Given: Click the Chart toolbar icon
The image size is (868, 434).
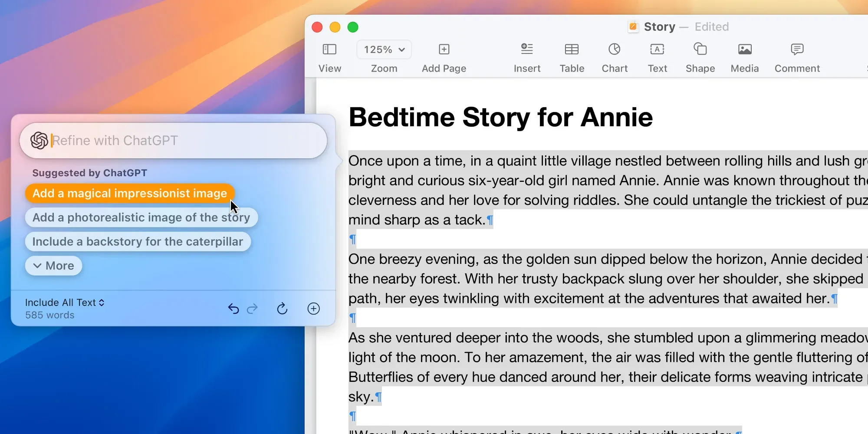Looking at the screenshot, I should pos(614,49).
